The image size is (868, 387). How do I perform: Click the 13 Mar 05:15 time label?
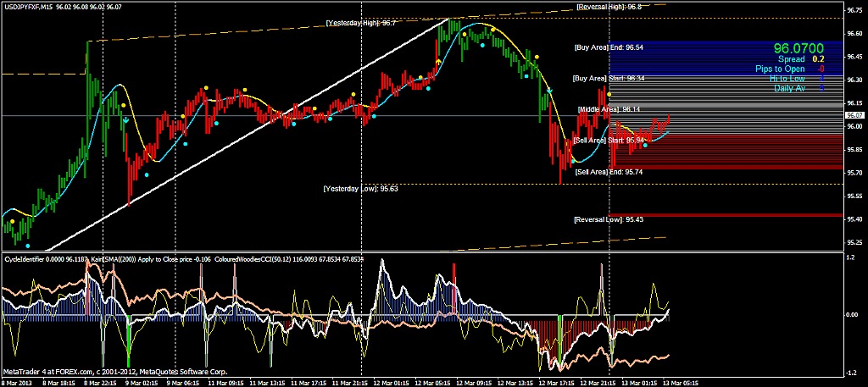(681, 383)
